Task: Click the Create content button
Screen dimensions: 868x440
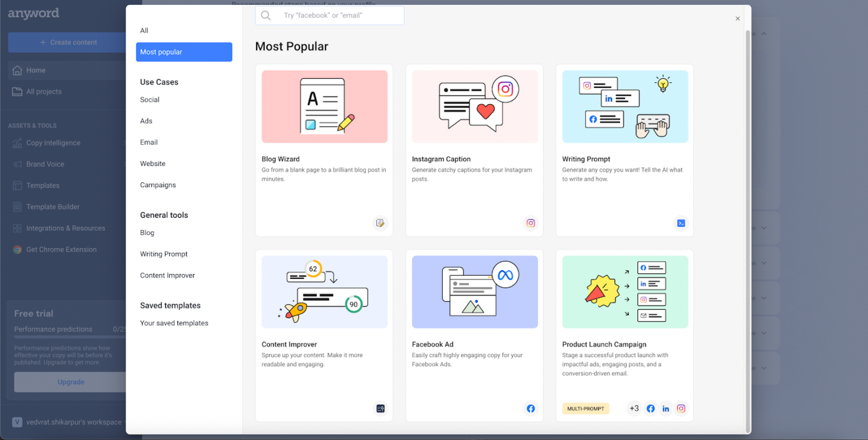Action: click(67, 42)
